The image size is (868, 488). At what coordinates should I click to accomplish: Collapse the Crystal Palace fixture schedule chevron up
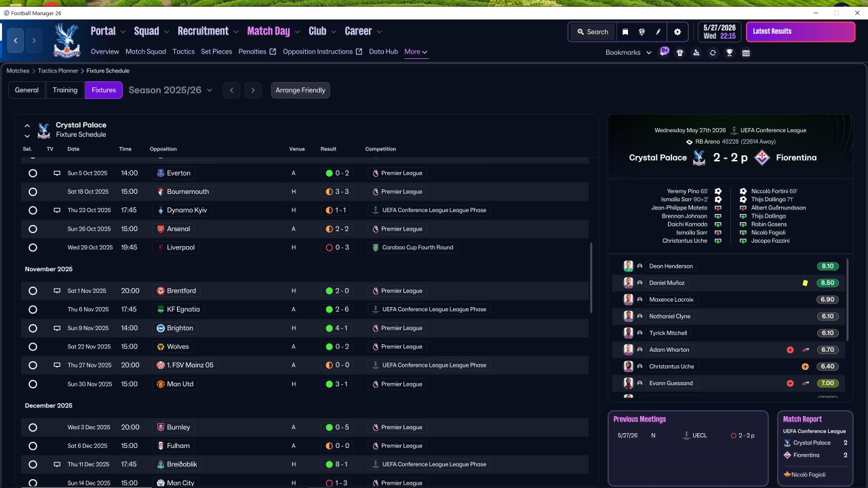27,125
